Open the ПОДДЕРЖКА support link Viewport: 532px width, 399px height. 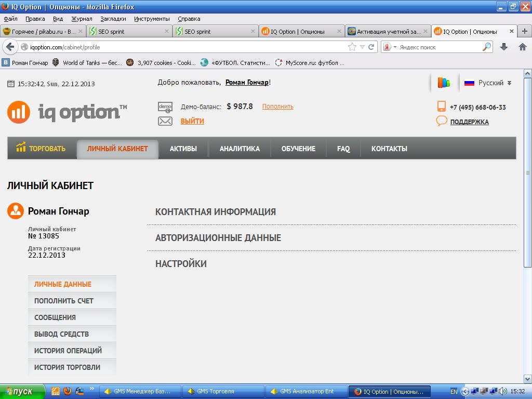(469, 122)
